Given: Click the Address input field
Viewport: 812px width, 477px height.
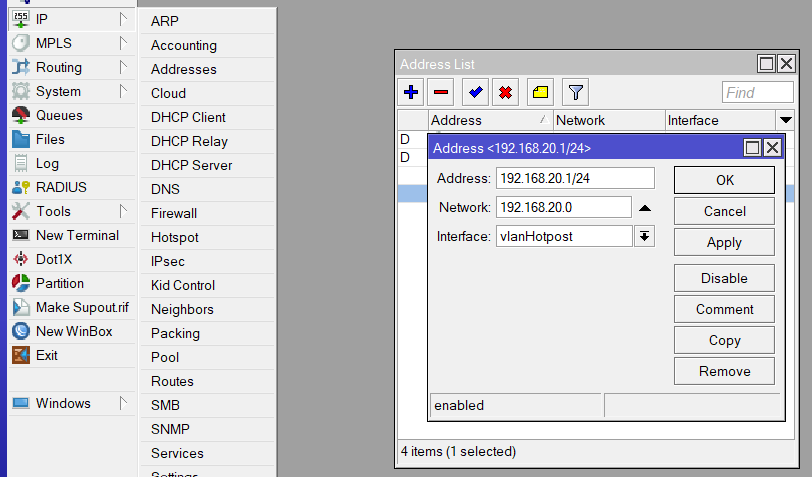Looking at the screenshot, I should click(575, 178).
